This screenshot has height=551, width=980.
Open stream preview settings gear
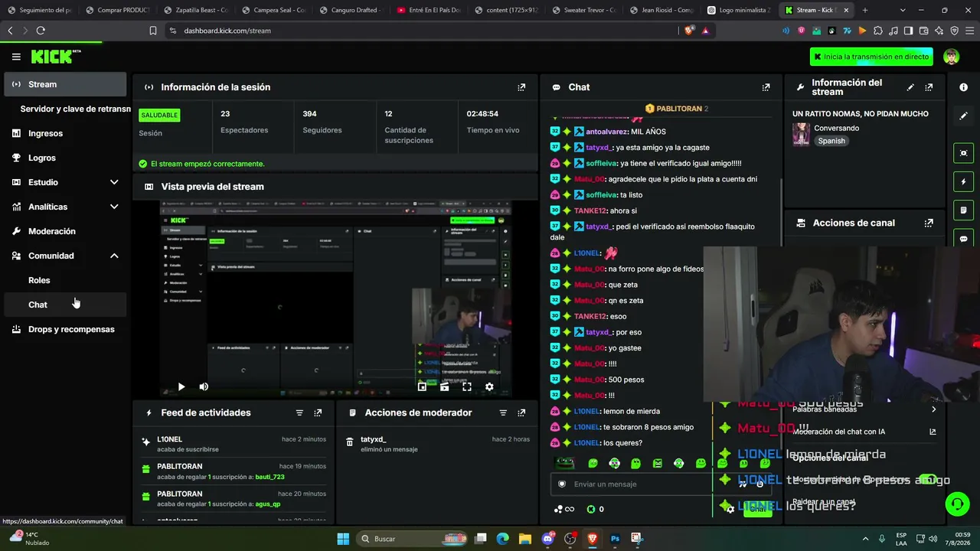(x=489, y=387)
